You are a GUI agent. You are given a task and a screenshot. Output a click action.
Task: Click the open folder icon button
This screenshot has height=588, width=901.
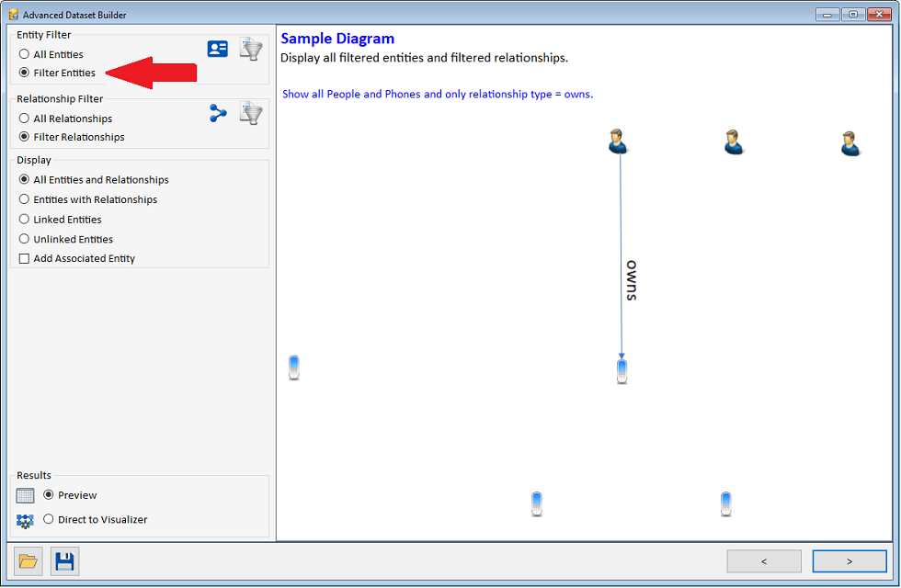click(29, 561)
